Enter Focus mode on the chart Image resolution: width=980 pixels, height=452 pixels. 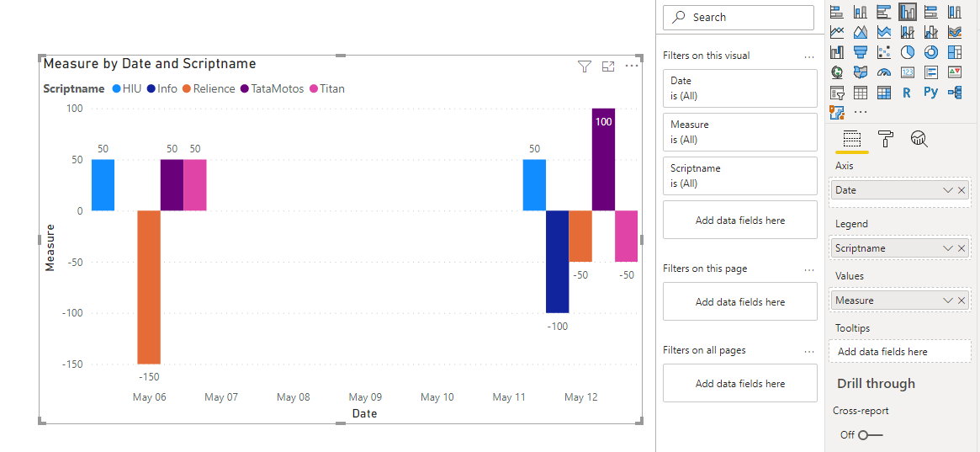(x=608, y=66)
